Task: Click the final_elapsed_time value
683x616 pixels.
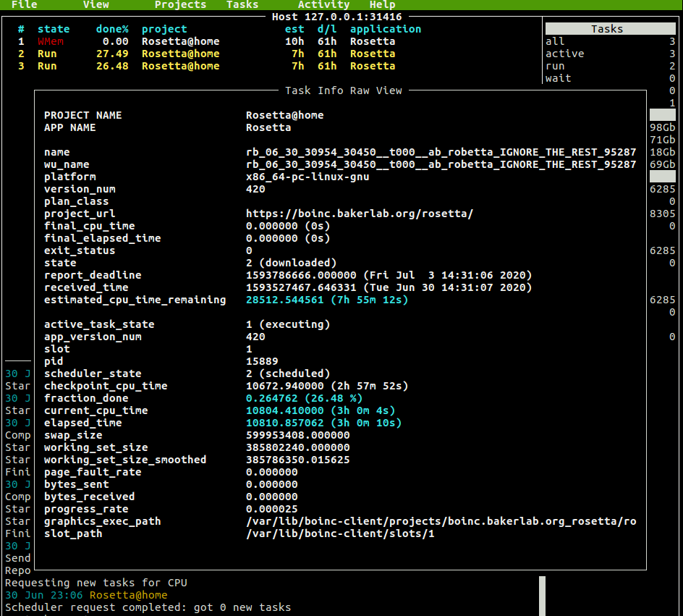Action: pyautogui.click(x=288, y=238)
